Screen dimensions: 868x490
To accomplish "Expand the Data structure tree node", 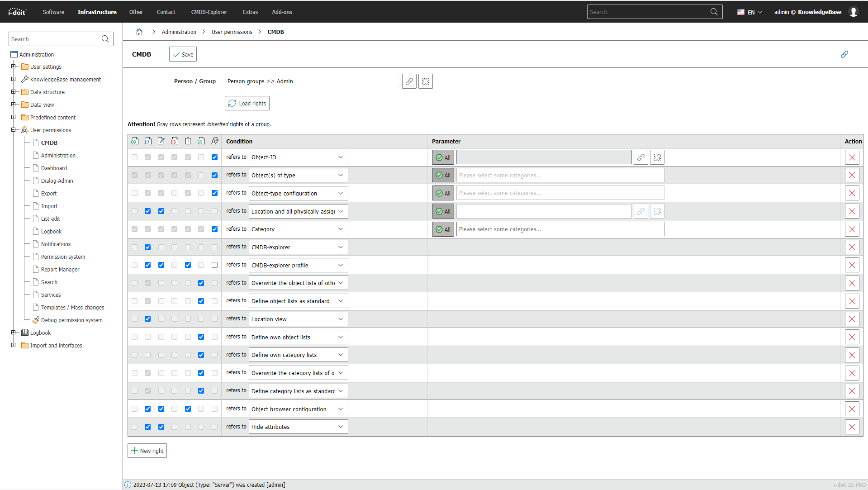I will 14,92.
